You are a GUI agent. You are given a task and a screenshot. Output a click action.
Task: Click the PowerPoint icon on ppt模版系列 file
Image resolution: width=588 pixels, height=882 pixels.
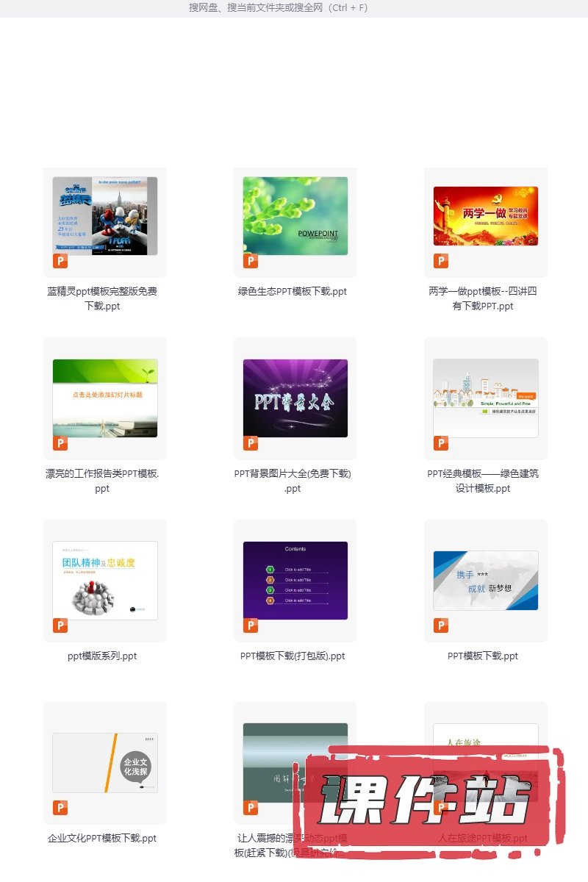pos(60,625)
